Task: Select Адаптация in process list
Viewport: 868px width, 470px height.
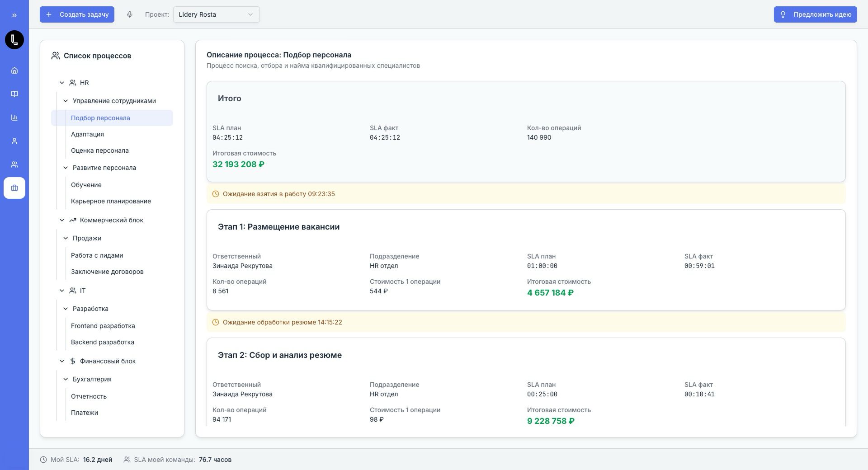Action: pos(87,134)
